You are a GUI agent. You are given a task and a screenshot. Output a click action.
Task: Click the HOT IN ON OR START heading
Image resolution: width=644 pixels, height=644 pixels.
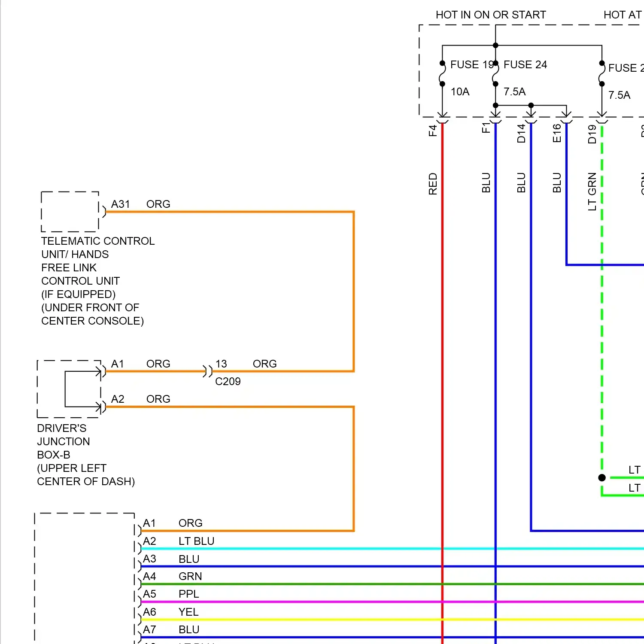[x=490, y=15]
